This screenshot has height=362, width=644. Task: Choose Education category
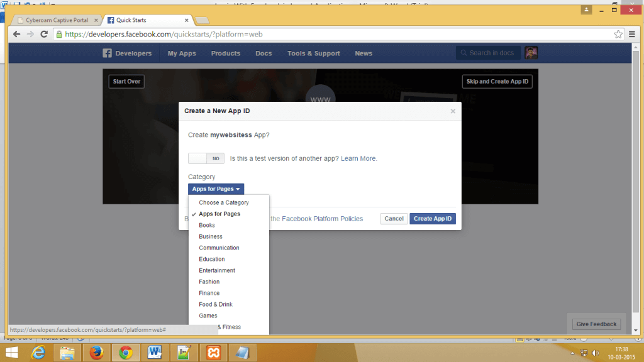coord(229,259)
